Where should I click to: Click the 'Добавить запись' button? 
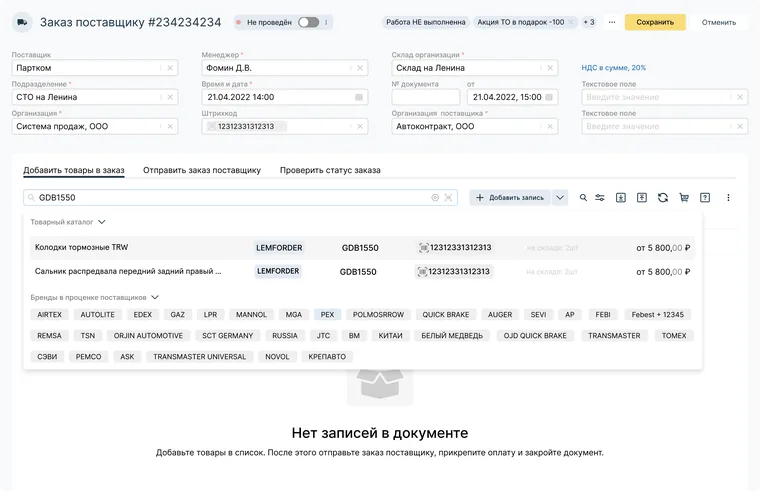tap(510, 197)
